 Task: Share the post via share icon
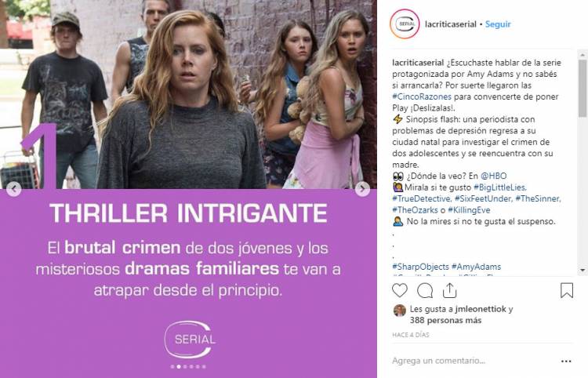[x=449, y=290]
